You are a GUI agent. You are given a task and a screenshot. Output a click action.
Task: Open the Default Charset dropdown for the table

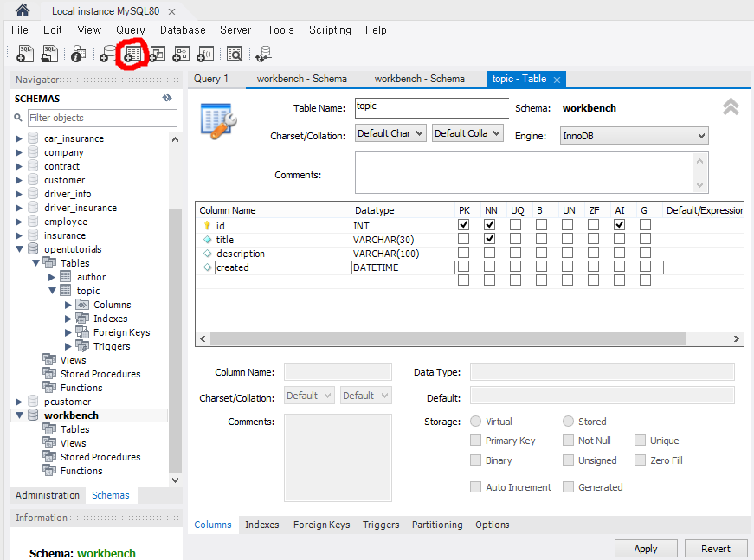coord(390,133)
